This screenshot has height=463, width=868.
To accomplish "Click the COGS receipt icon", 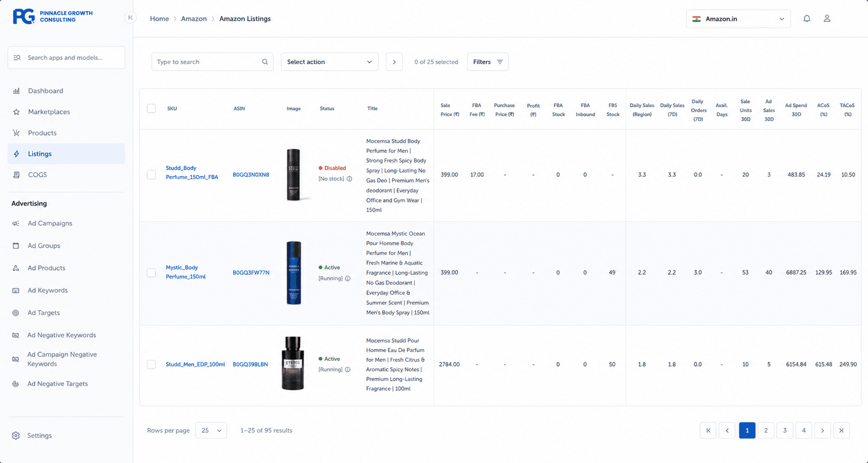I will 16,175.
